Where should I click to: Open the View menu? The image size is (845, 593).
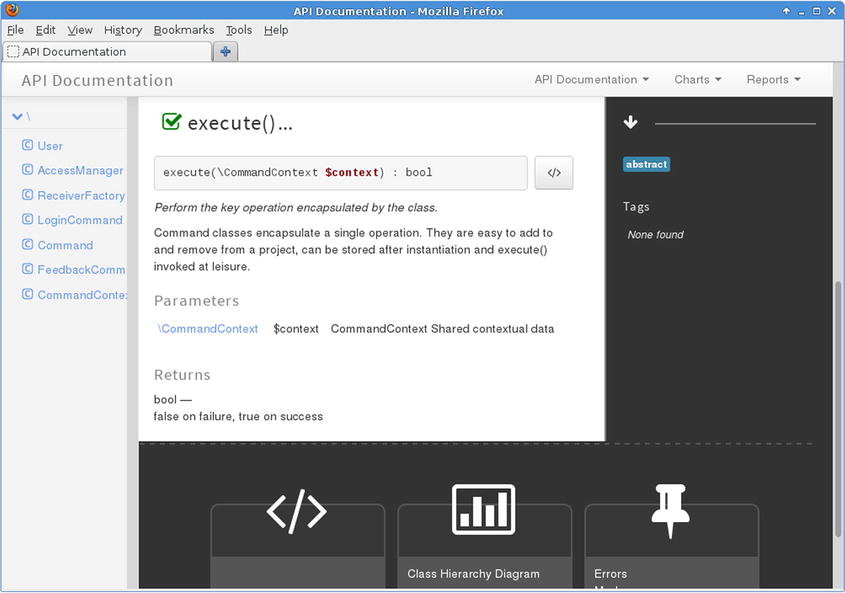pos(80,30)
